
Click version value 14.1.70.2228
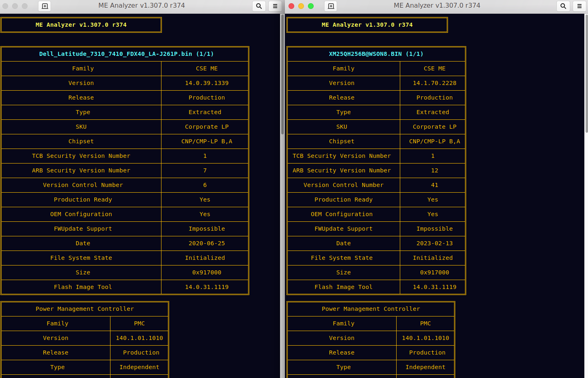tap(434, 83)
